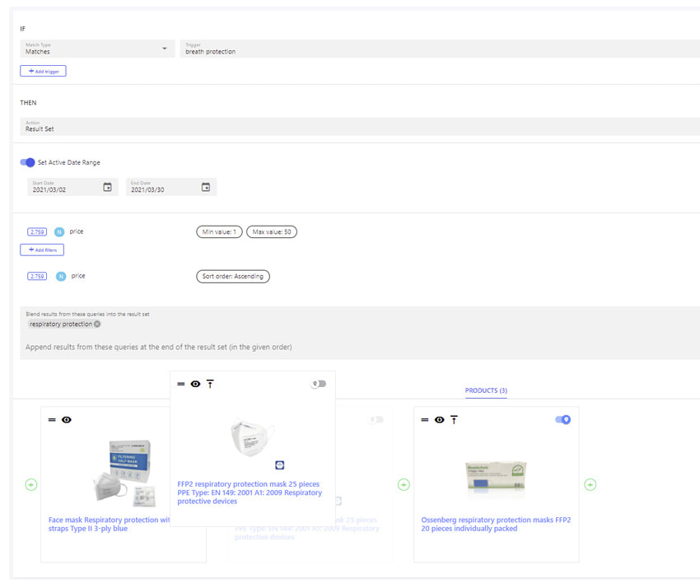Toggle the switch on the floating FFP2 card
The width and height of the screenshot is (700, 588).
318,384
